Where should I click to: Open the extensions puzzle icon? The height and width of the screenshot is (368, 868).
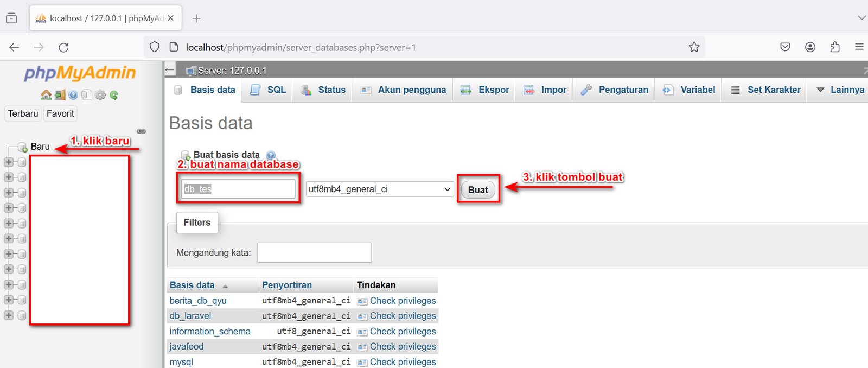tap(835, 47)
